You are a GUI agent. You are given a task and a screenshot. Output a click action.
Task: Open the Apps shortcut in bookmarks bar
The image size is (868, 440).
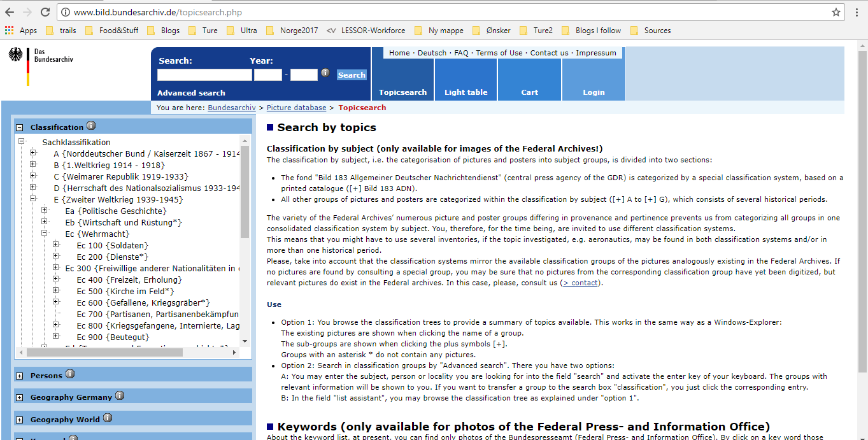[21, 31]
